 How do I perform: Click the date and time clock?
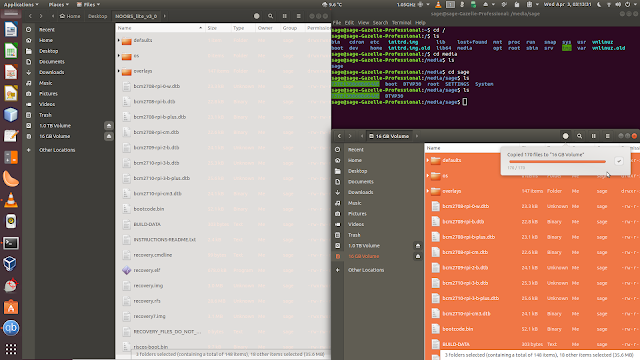pos(567,4)
